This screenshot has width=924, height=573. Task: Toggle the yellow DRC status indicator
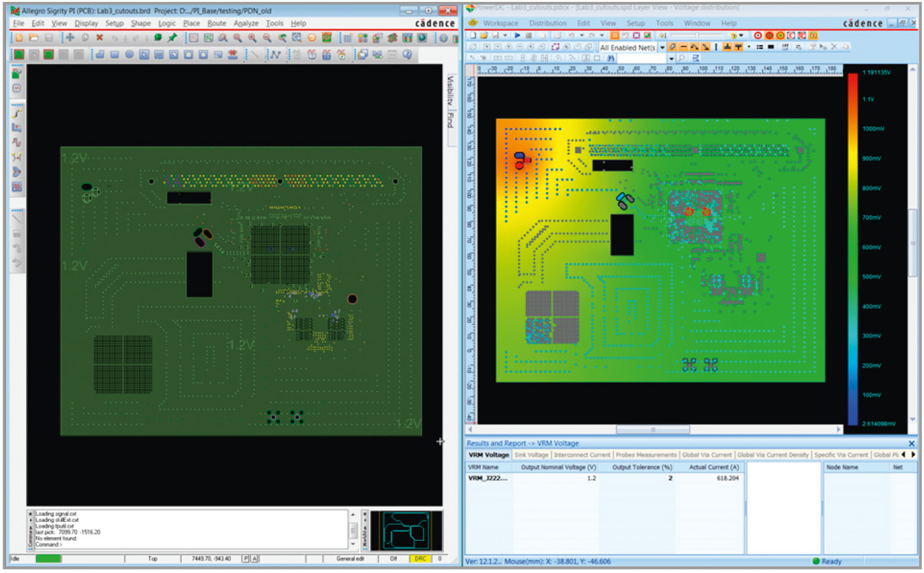(420, 559)
